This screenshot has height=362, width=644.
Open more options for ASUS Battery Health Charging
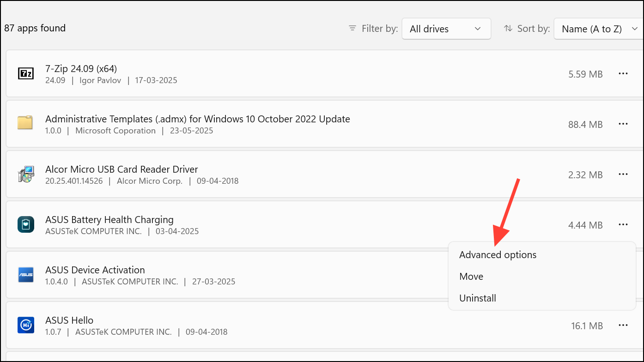(623, 225)
